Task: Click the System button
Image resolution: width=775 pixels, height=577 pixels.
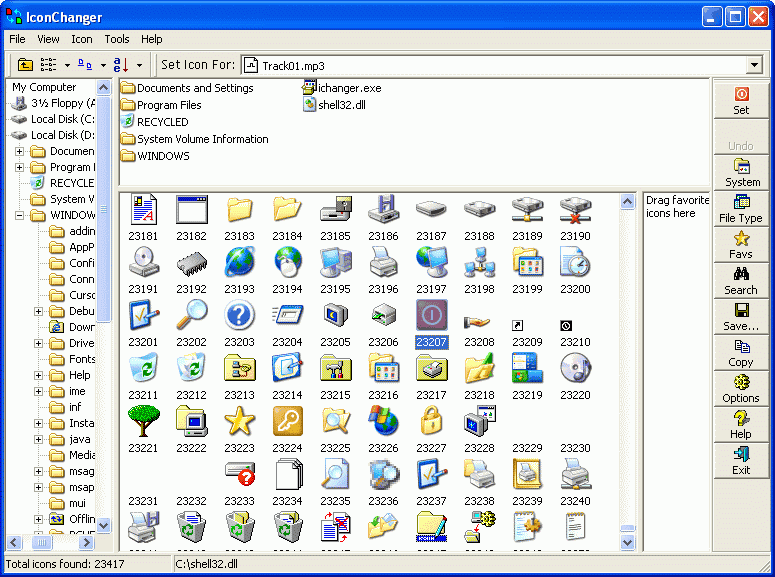Action: pyautogui.click(x=741, y=173)
